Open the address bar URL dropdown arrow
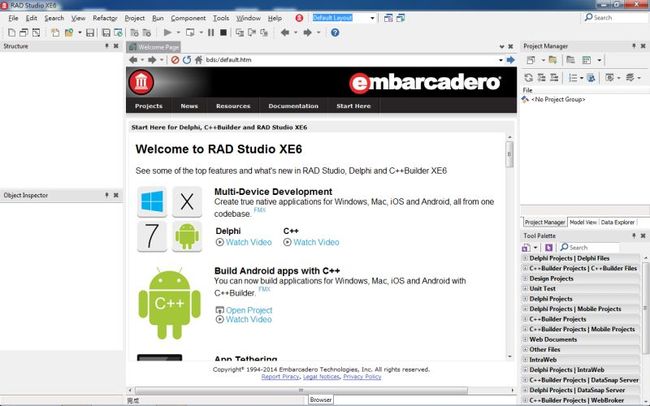This screenshot has width=650, height=406. point(501,60)
